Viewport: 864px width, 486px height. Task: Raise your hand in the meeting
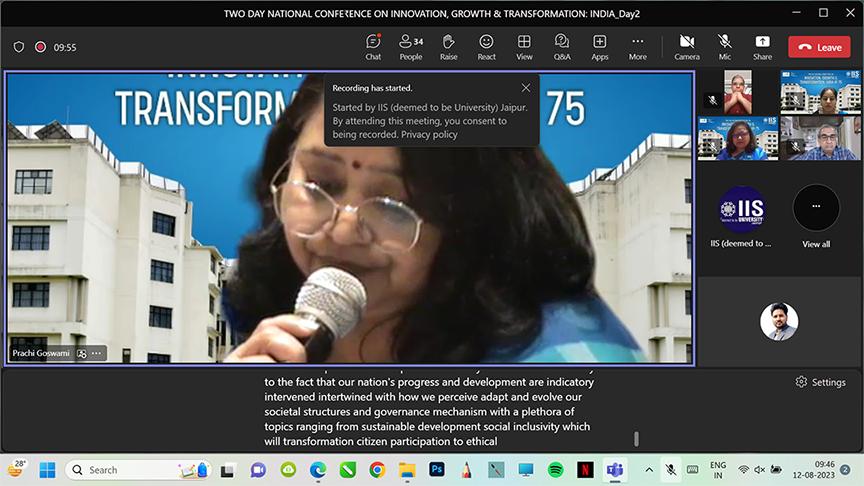[x=449, y=46]
